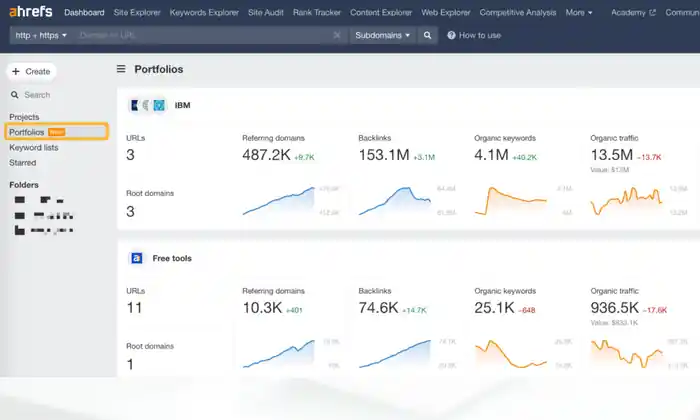This screenshot has width=700, height=420.
Task: Select Starred in the sidebar
Action: tap(23, 162)
